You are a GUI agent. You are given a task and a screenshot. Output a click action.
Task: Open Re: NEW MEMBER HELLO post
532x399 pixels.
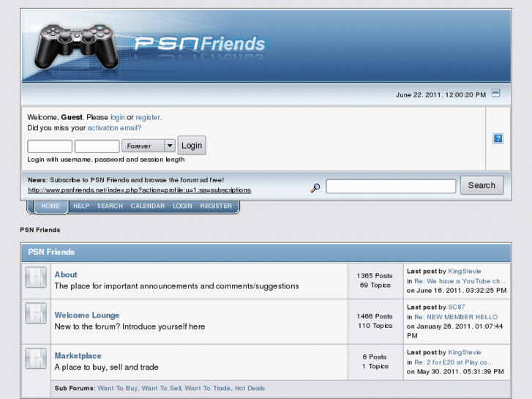[x=456, y=317]
